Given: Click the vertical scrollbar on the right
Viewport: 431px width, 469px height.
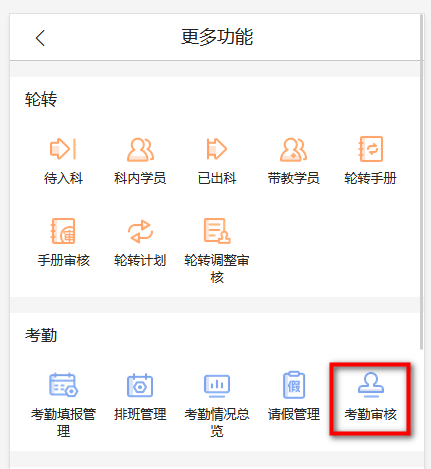Looking at the screenshot, I should tap(422, 182).
